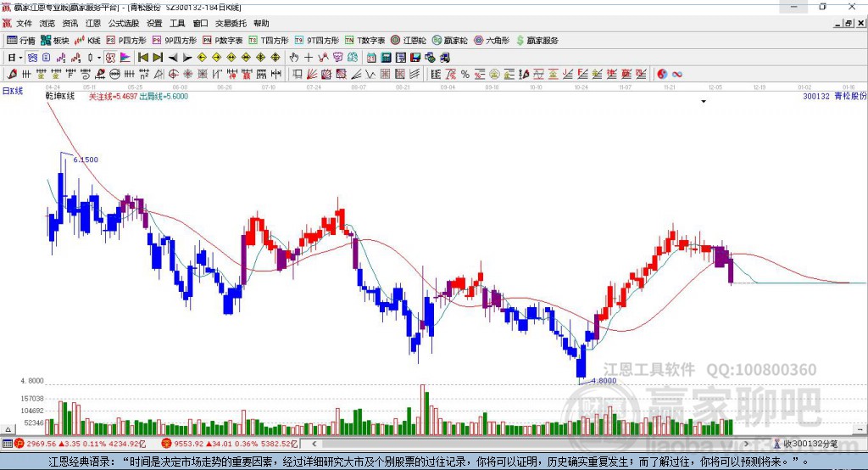Click the 05-25 date axis label
Screen dimensions: 868x470
pos(135,87)
